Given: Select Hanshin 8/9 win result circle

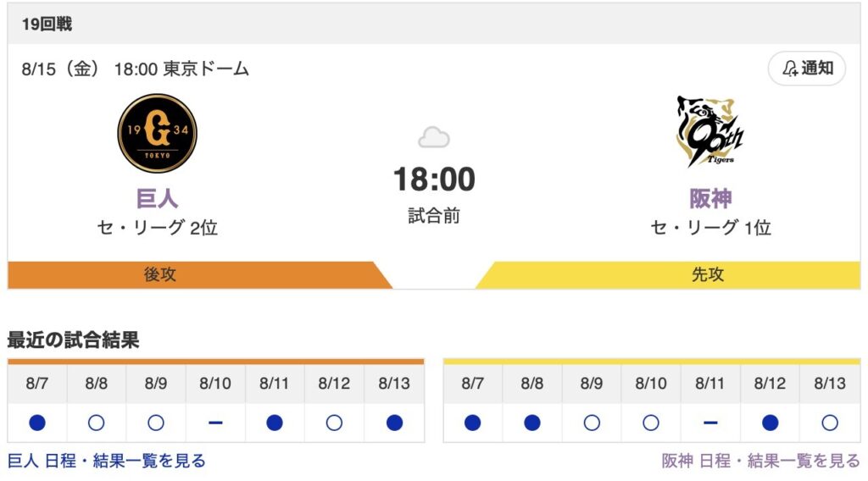Looking at the screenshot, I should tap(591, 423).
